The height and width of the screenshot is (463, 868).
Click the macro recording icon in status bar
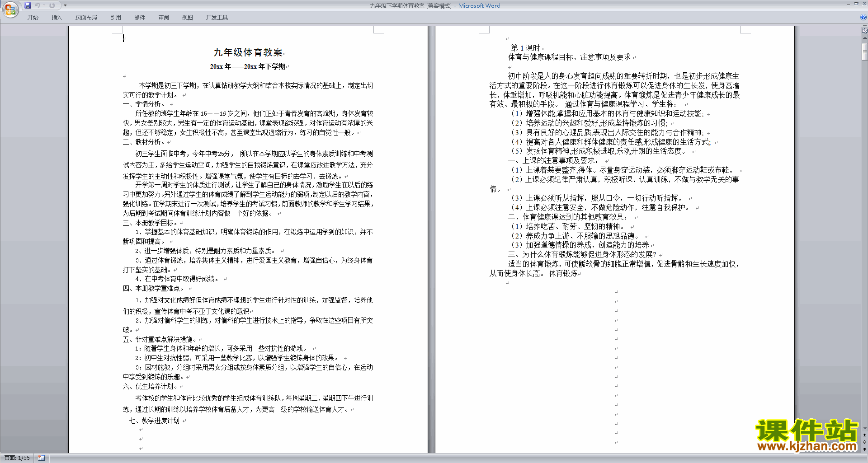42,458
